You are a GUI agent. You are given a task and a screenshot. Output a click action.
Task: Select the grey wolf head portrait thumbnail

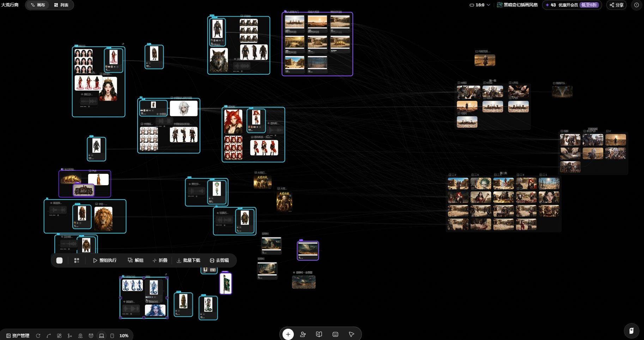(219, 60)
